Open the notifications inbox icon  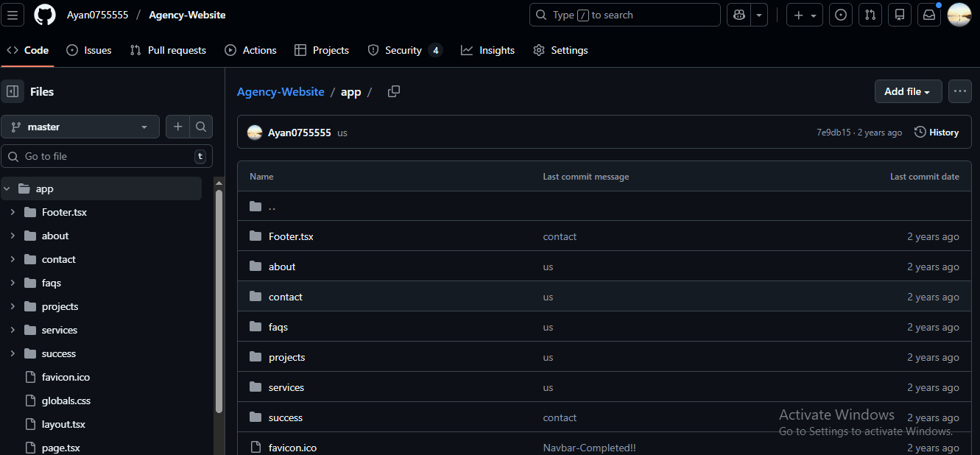click(x=929, y=15)
